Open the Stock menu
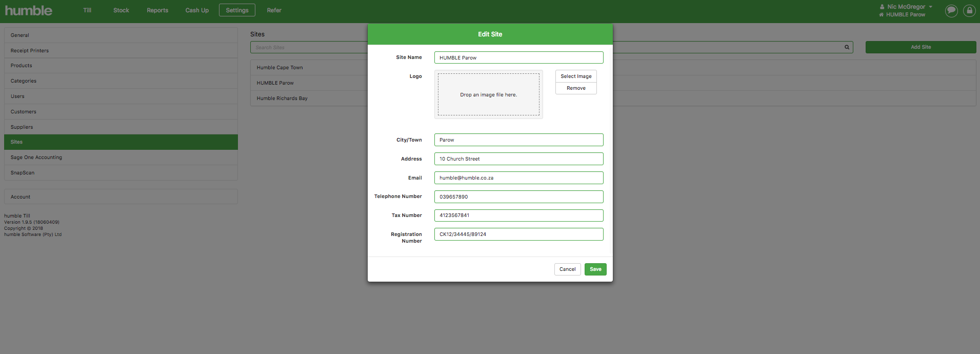 coord(121,10)
